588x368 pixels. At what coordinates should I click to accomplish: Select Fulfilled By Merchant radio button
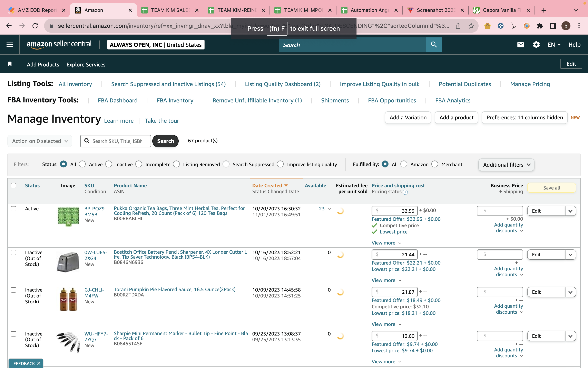(435, 164)
